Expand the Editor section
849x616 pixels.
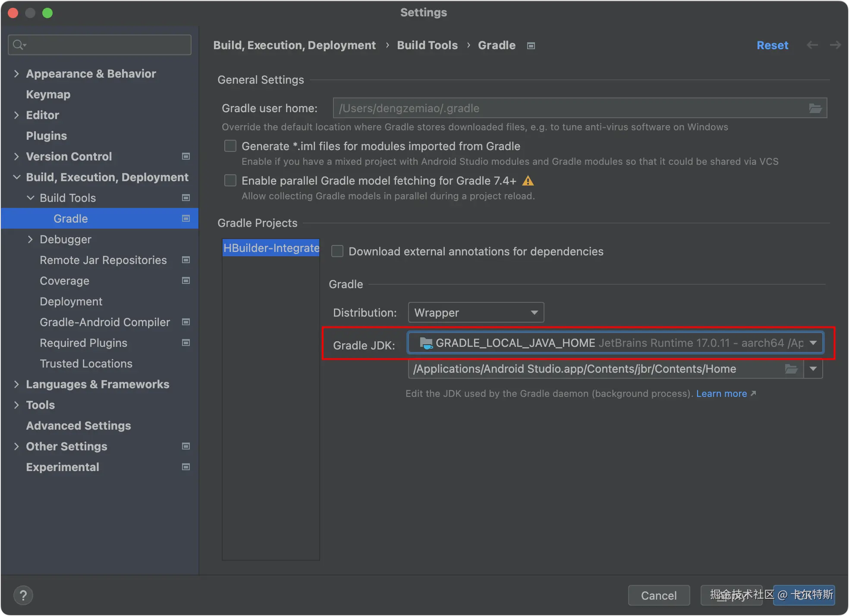[x=16, y=115]
